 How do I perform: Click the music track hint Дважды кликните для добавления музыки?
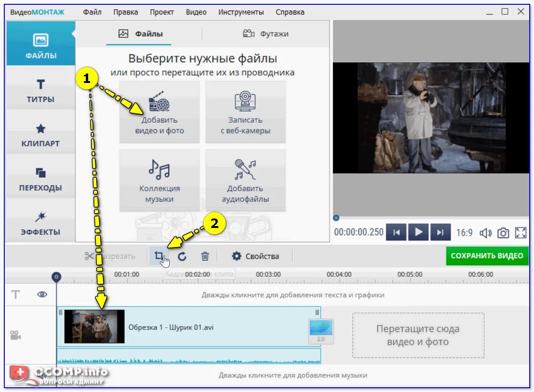pyautogui.click(x=293, y=375)
